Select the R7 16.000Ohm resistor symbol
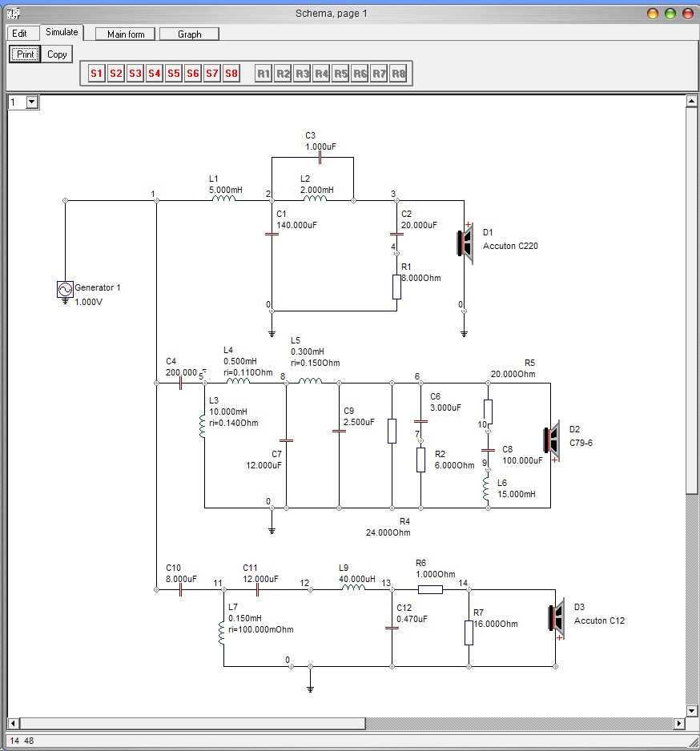The image size is (700, 751). point(469,633)
